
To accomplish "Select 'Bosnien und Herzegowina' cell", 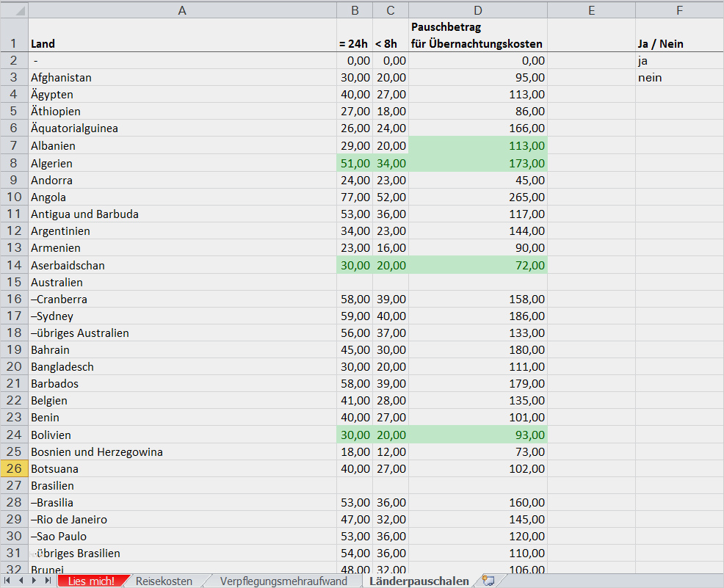I will [182, 451].
